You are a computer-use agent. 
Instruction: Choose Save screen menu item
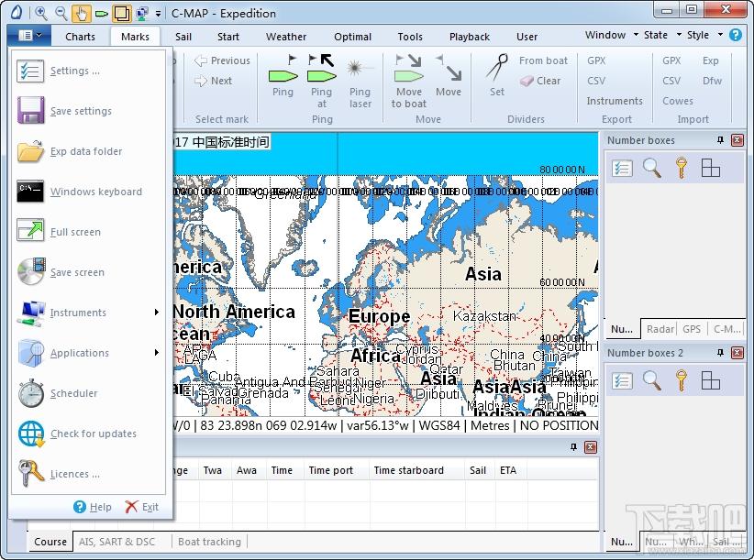click(88, 272)
